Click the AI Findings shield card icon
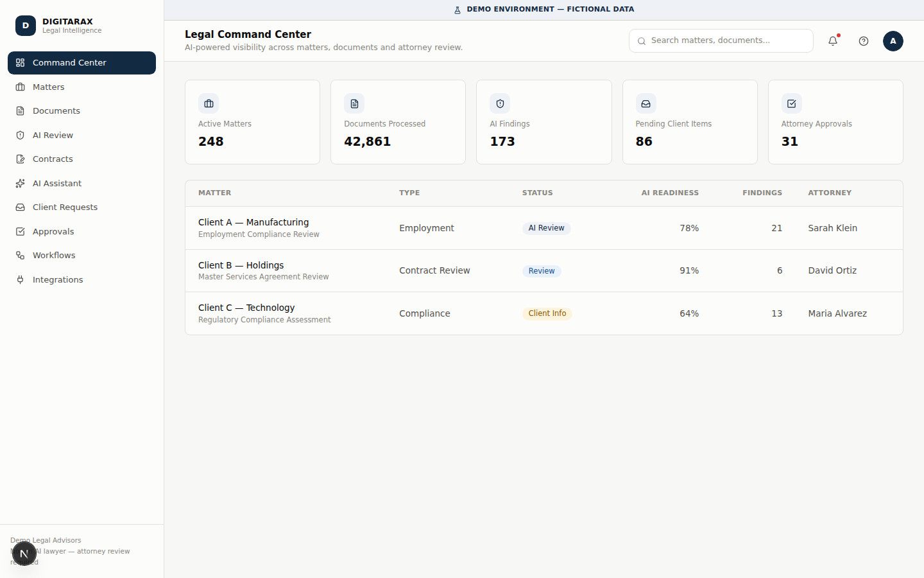 coord(500,103)
